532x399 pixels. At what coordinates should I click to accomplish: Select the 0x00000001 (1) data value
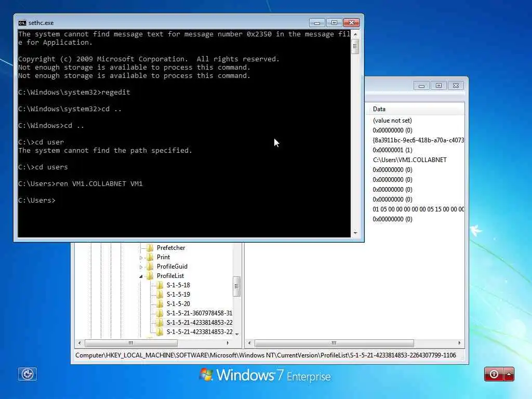tap(392, 150)
